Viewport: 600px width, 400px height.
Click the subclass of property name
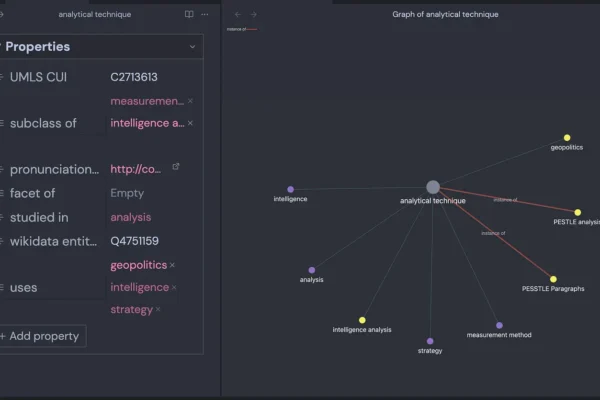coord(43,123)
